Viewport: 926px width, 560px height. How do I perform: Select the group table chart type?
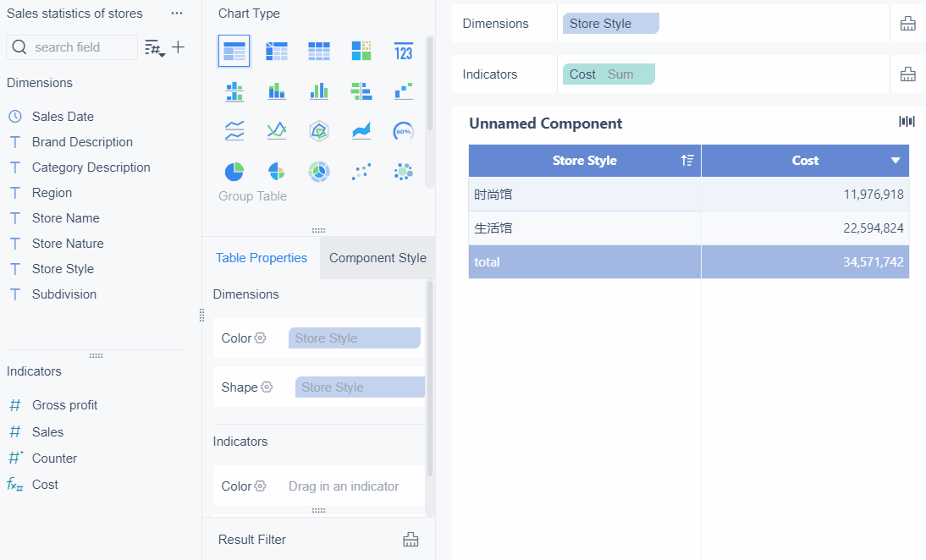(x=234, y=51)
